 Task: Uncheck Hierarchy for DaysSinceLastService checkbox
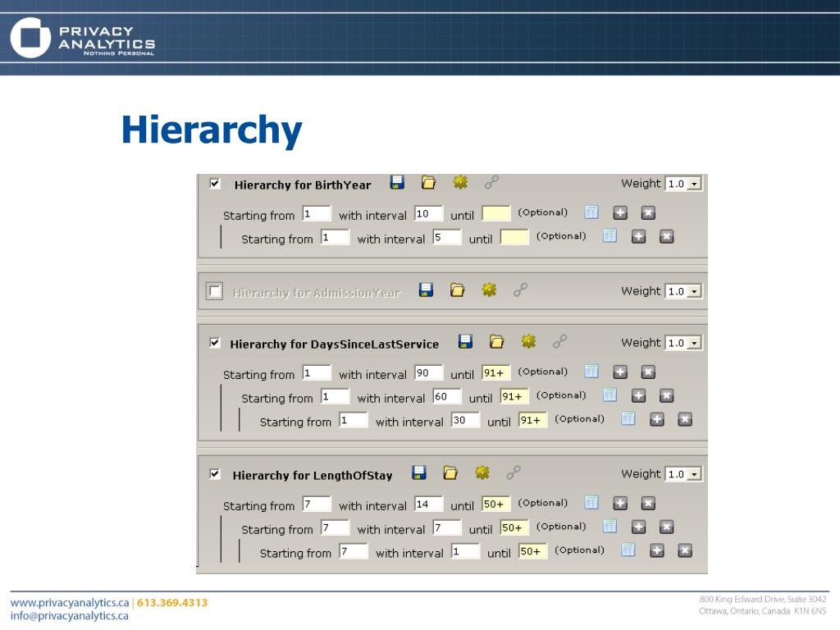pos(215,342)
